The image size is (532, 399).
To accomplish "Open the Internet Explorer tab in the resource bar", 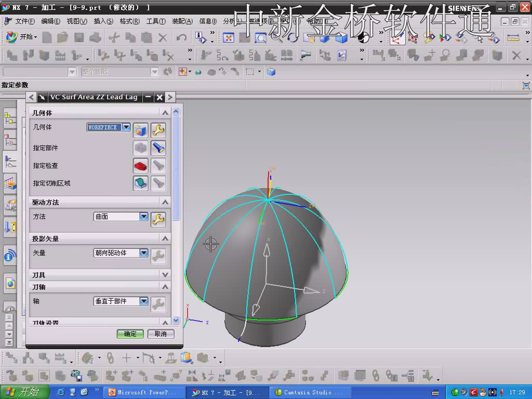I will [10, 283].
